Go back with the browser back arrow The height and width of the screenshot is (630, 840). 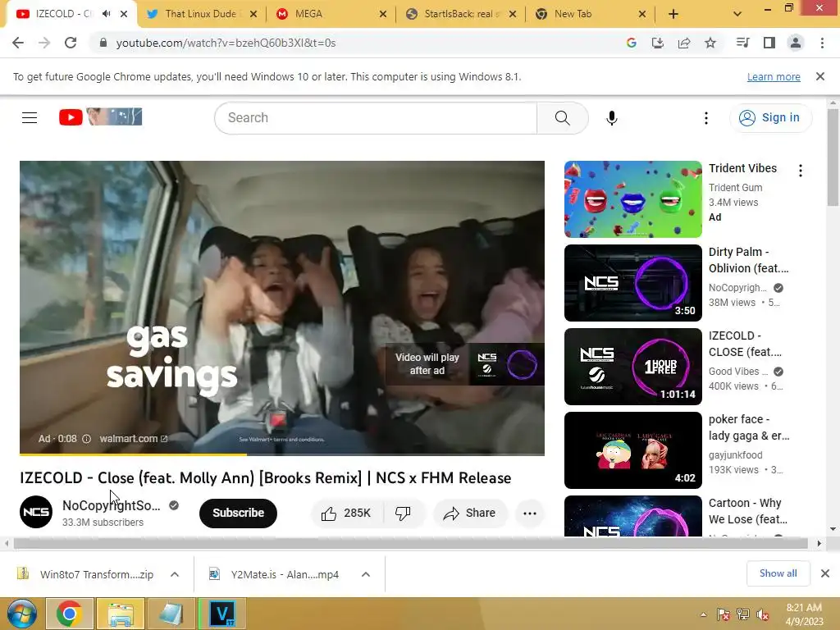[18, 43]
